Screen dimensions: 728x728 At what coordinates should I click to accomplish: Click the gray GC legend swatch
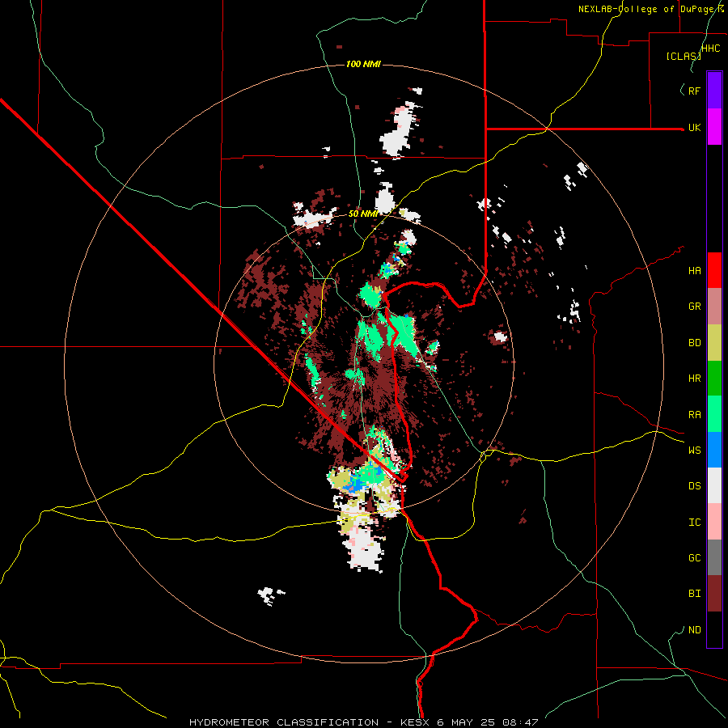714,557
